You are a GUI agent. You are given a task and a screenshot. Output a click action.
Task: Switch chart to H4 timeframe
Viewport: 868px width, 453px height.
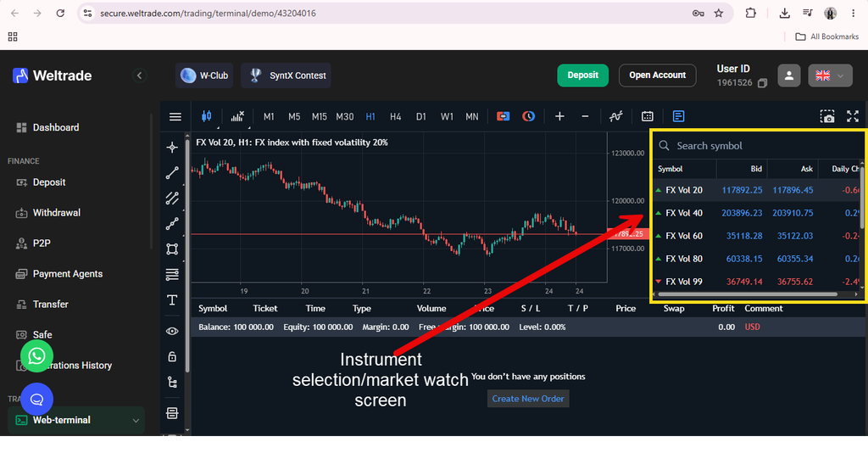click(395, 116)
